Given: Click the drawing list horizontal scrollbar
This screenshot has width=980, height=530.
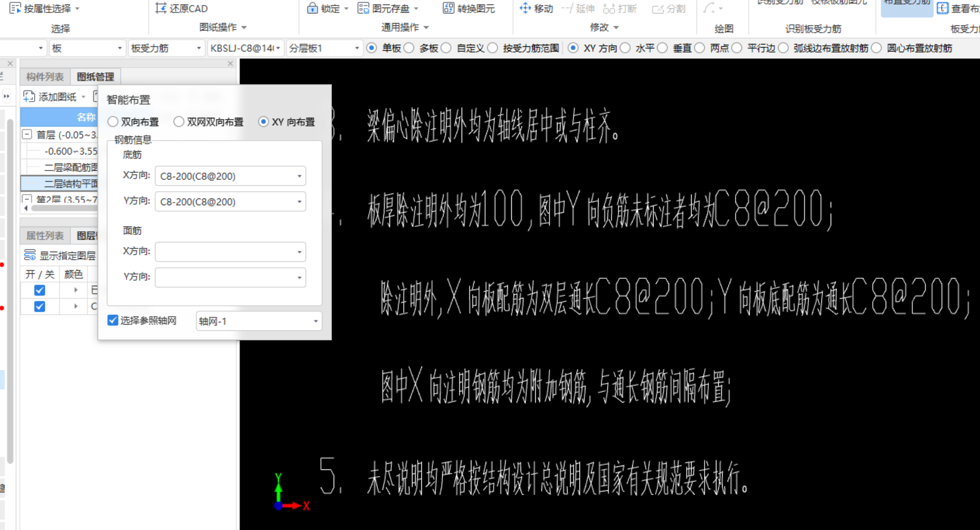Looking at the screenshot, I should click(x=65, y=208).
